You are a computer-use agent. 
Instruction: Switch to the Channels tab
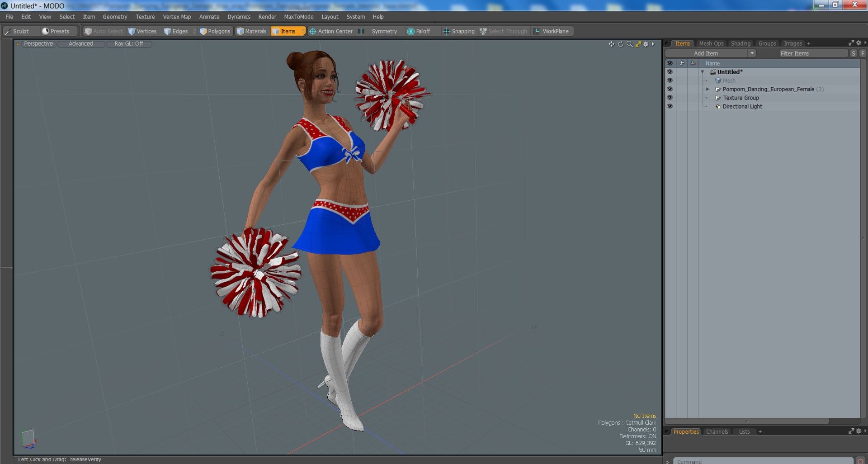(x=717, y=432)
